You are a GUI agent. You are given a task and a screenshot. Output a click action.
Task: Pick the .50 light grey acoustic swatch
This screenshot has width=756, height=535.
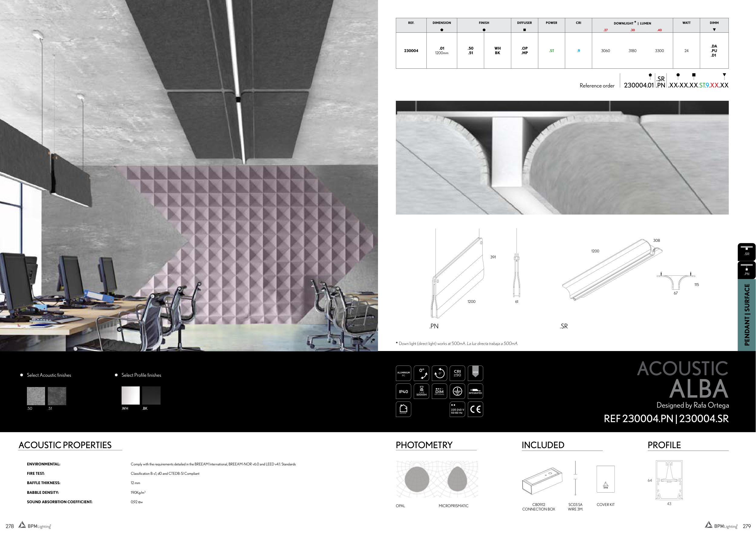(x=36, y=396)
